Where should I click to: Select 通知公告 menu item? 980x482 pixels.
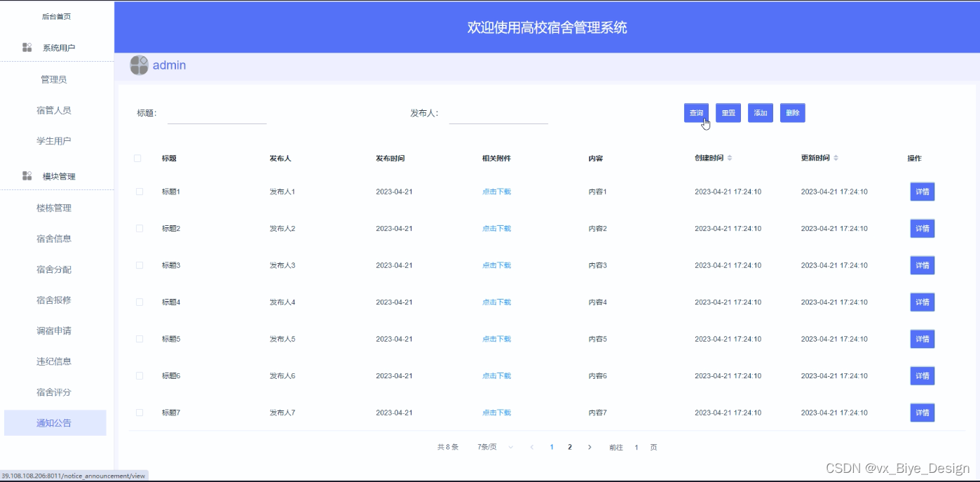pos(55,423)
